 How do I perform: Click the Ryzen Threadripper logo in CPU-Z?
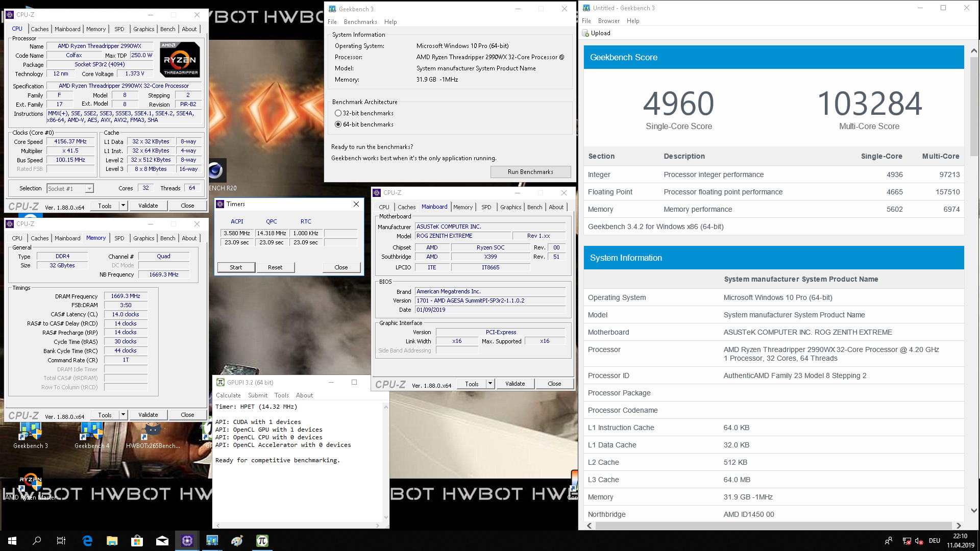point(180,60)
